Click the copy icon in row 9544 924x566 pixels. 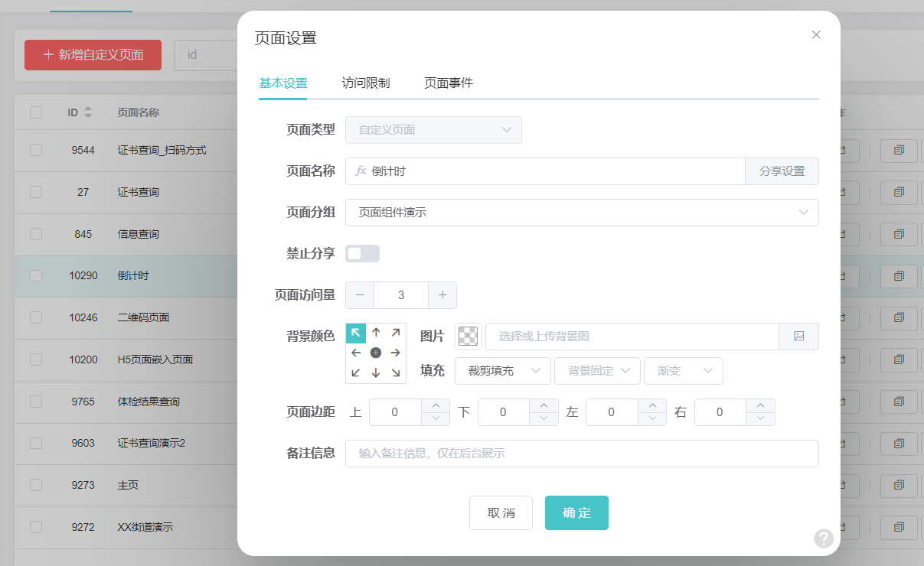click(899, 150)
